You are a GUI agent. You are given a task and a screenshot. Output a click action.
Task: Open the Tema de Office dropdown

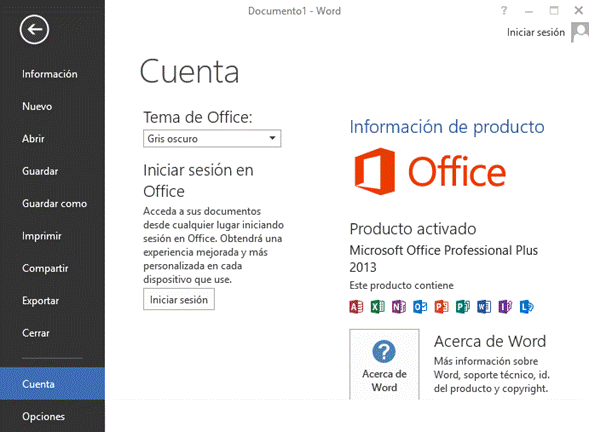[x=212, y=139]
